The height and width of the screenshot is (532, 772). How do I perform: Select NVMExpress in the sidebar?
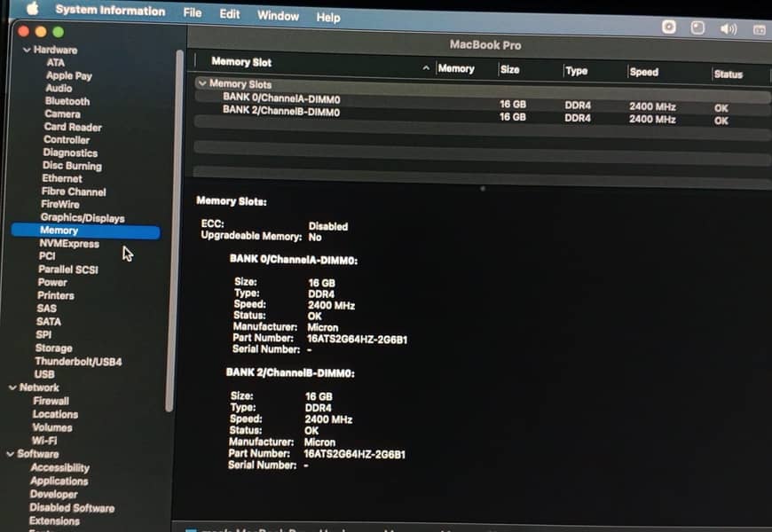[x=69, y=244]
